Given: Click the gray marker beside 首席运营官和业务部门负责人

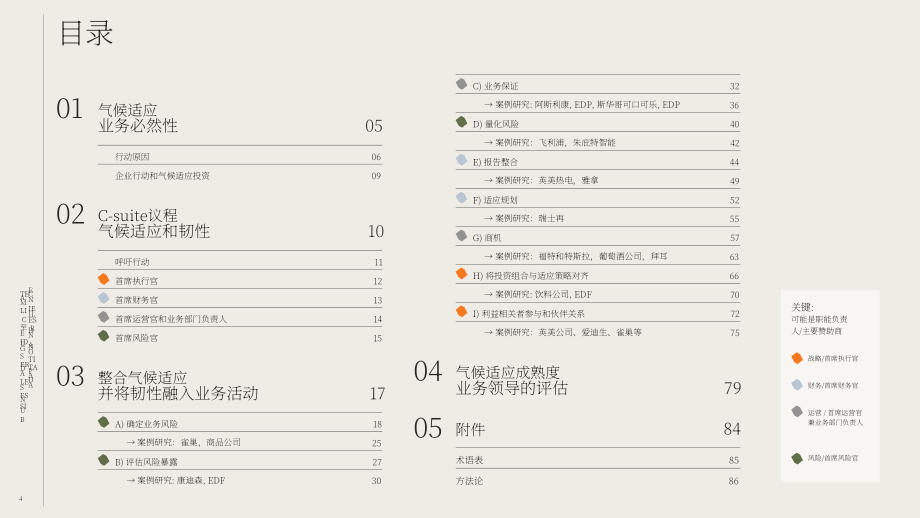Looking at the screenshot, I should pyautogui.click(x=104, y=317).
